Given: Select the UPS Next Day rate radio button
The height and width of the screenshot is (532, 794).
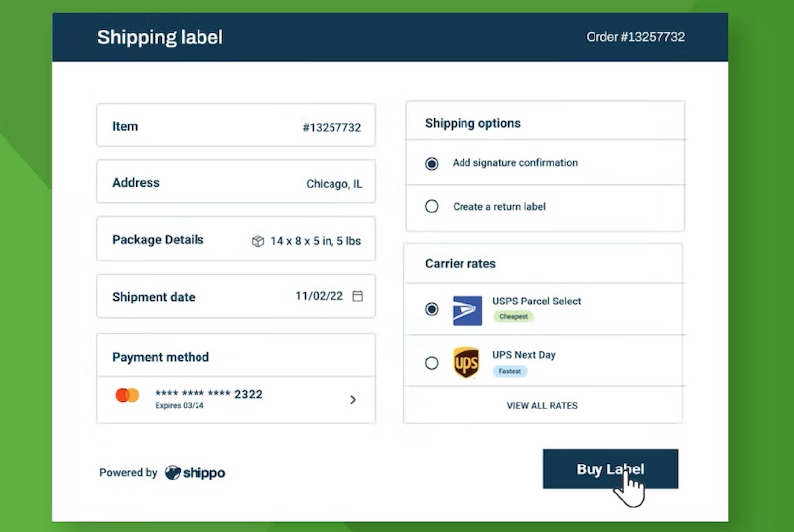Looking at the screenshot, I should tap(432, 363).
